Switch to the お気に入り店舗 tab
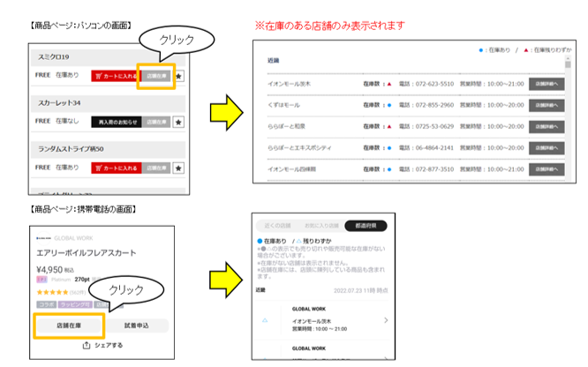The image size is (588, 367). [x=320, y=226]
